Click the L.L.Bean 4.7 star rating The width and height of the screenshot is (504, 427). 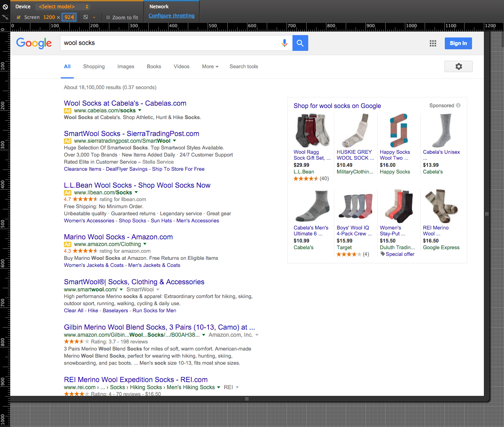pos(85,200)
